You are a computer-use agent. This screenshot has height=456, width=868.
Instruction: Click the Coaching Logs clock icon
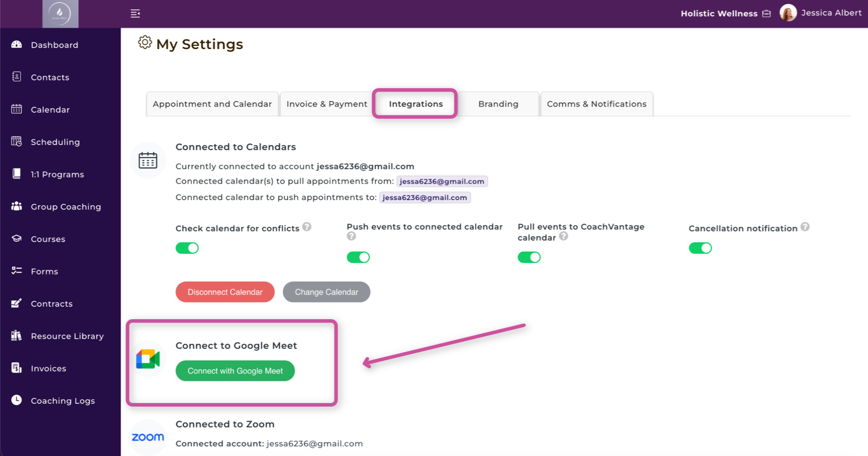pyautogui.click(x=17, y=400)
